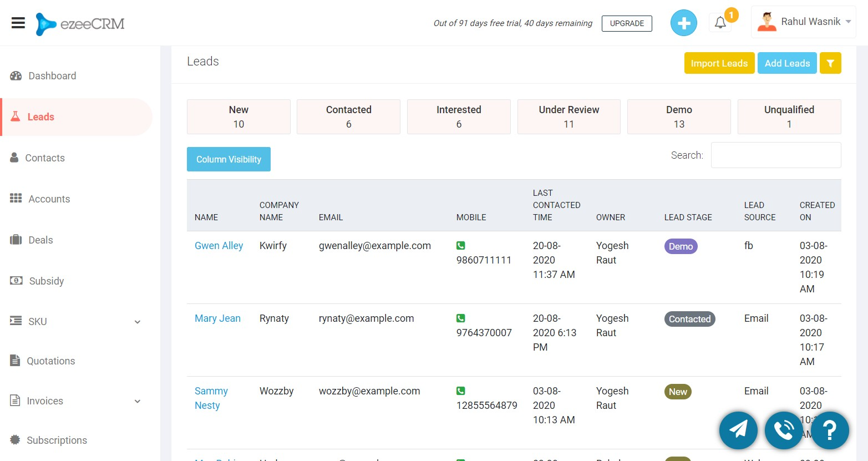868x461 pixels.
Task: Click the Dashboard gauge icon
Action: (16, 76)
